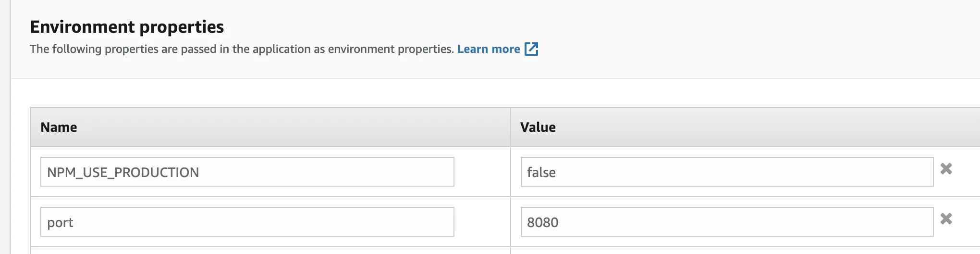Delete the port property with X icon

(x=946, y=219)
